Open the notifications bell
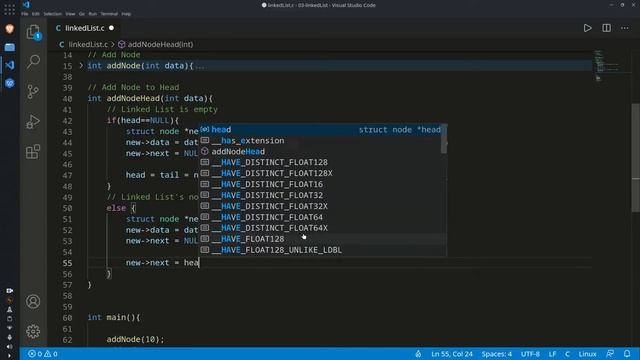This screenshot has width=640, height=360. (627, 354)
